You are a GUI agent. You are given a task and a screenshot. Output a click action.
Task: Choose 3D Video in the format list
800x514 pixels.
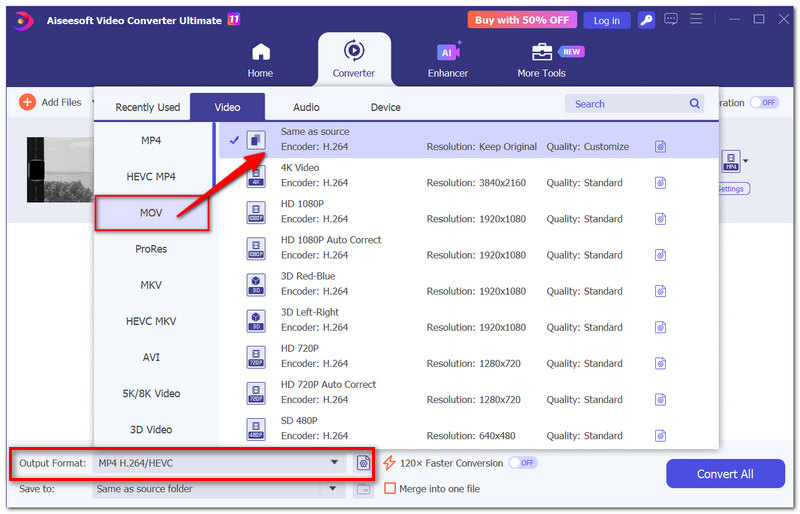151,430
